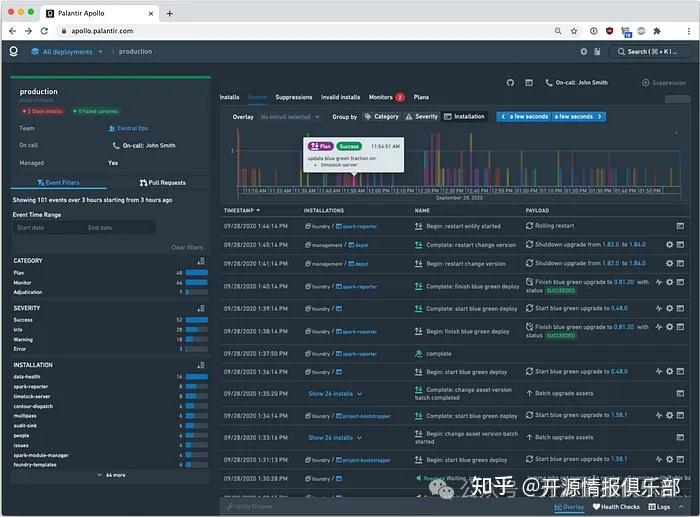Click On-call: John Smith in top bar
Screen dimensions: 700x517
[x=576, y=83]
